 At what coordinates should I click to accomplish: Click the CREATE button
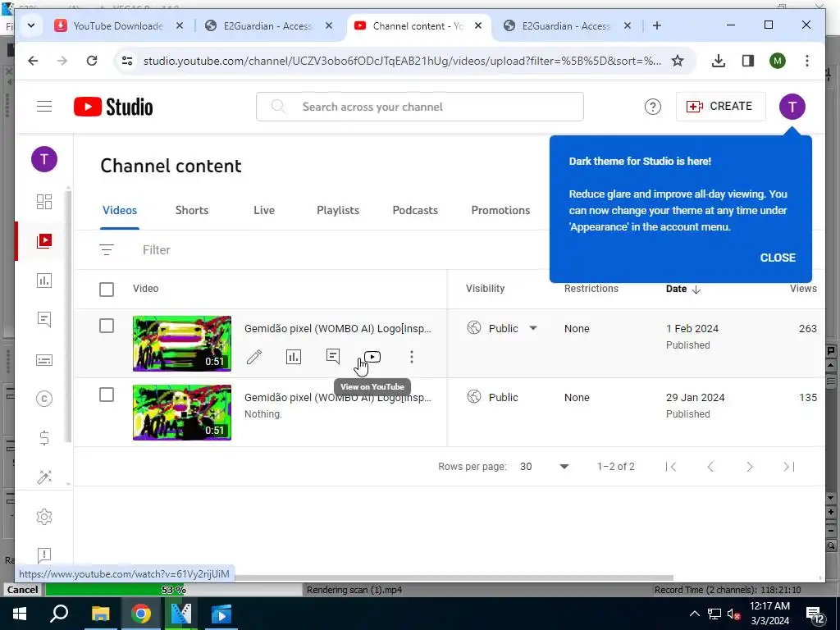click(x=720, y=106)
